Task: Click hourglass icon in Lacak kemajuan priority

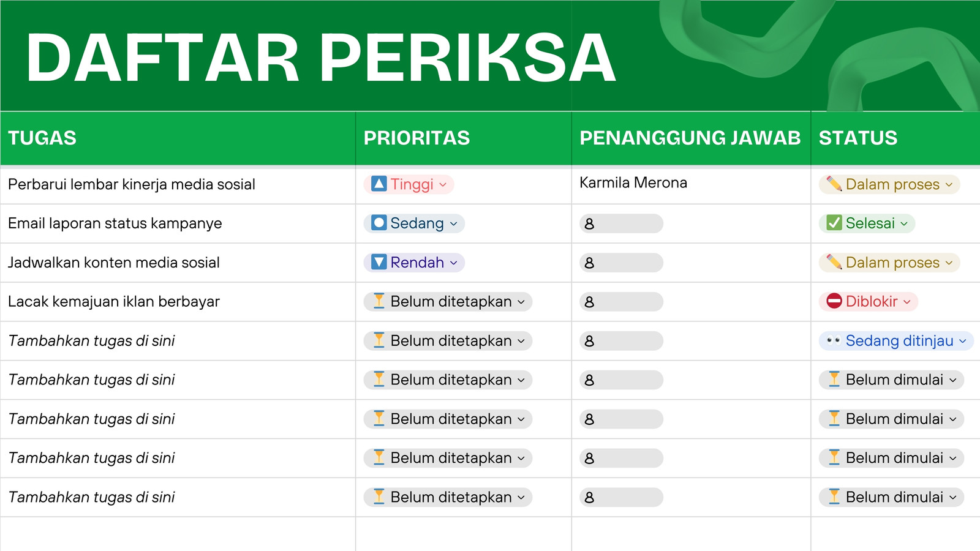Action: tap(379, 301)
